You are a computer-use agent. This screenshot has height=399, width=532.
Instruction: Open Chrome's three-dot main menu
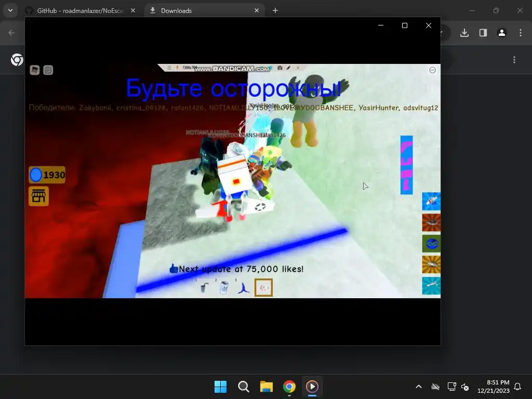click(521, 33)
